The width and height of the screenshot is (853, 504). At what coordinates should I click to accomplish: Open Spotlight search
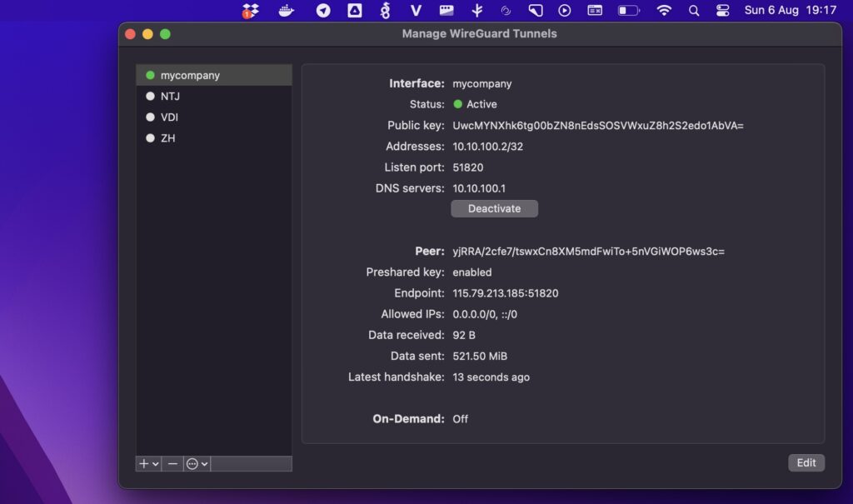click(694, 10)
